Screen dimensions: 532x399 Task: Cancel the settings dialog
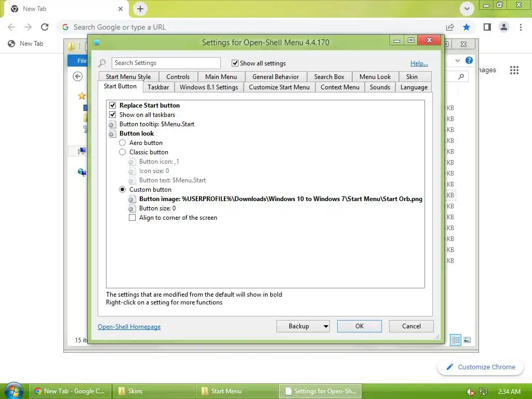(411, 326)
